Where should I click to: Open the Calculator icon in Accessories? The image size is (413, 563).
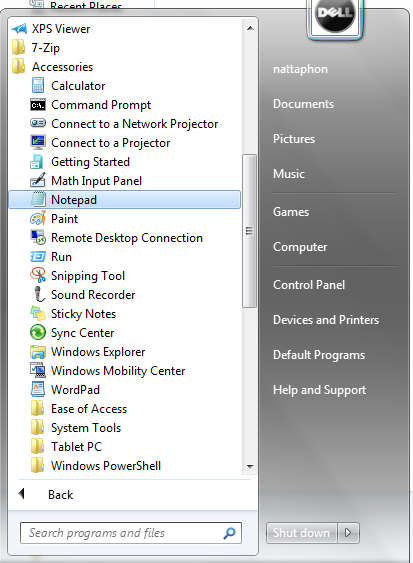coord(38,86)
